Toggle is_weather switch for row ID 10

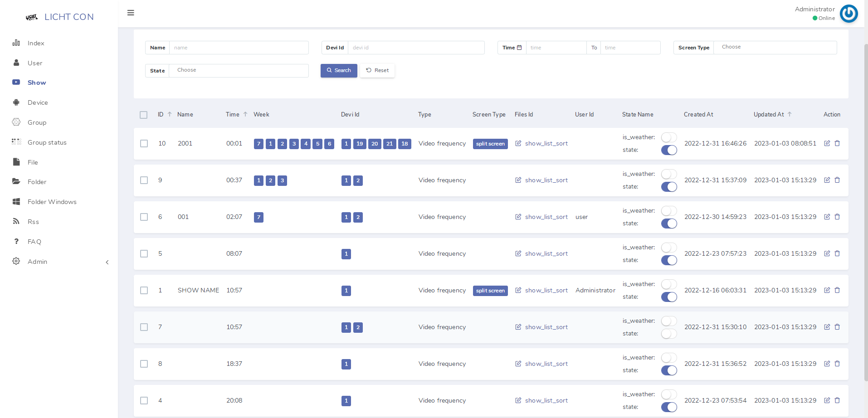tap(669, 137)
